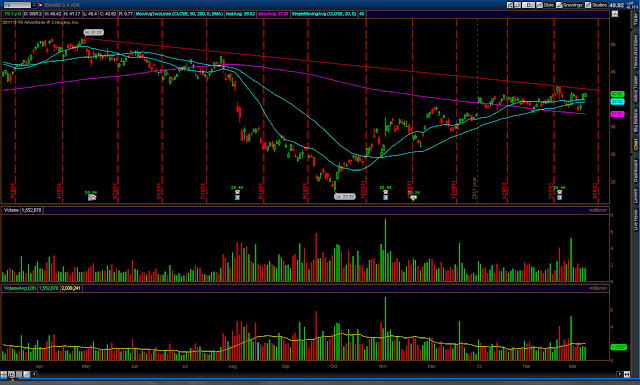Click the second small toolbar icon left of D

[518, 5]
